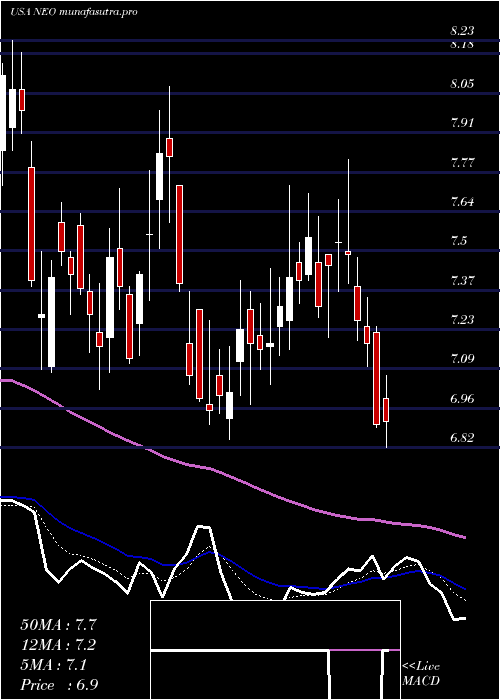The height and width of the screenshot is (700, 500).
Task: Click the 'Price : 6.9' readout
Action: 59,684
